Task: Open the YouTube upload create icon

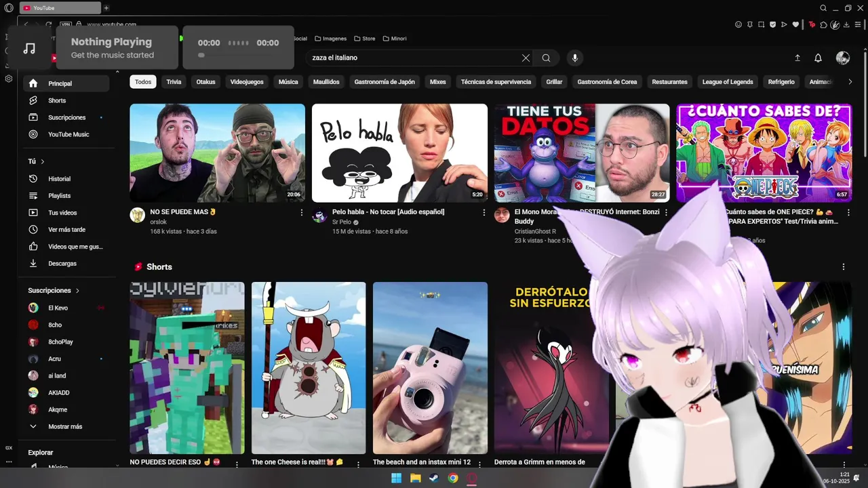Action: click(797, 58)
